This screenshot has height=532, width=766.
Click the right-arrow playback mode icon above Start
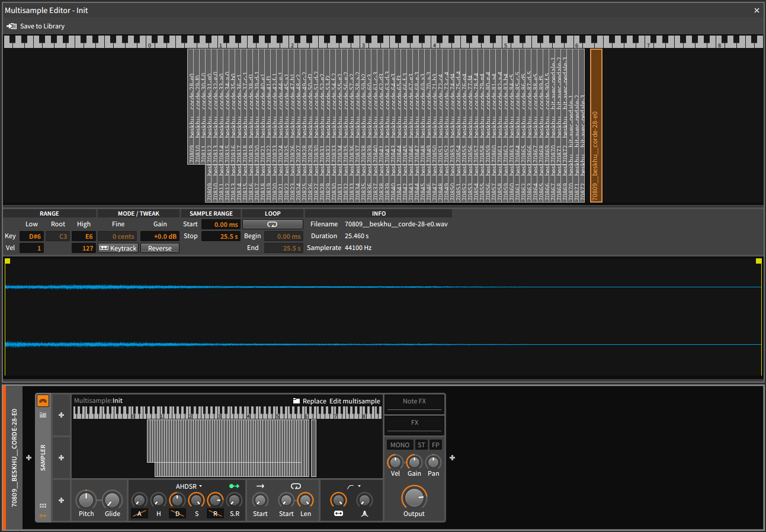(260, 486)
